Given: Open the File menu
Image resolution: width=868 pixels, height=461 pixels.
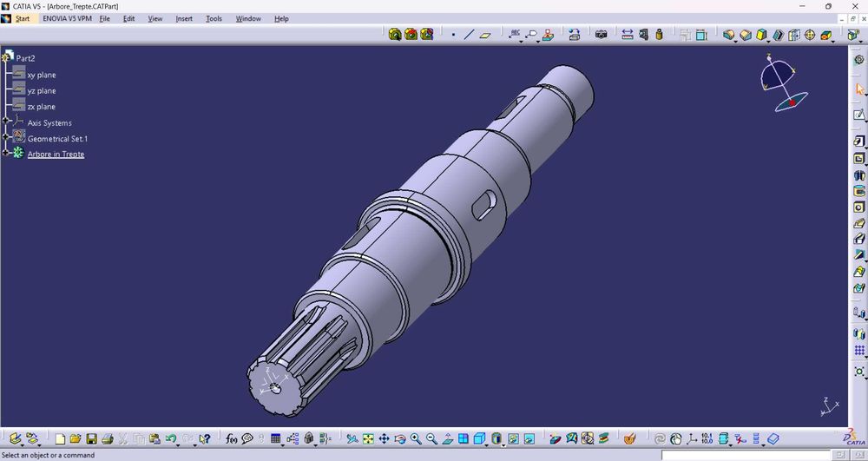Looking at the screenshot, I should click(105, 19).
